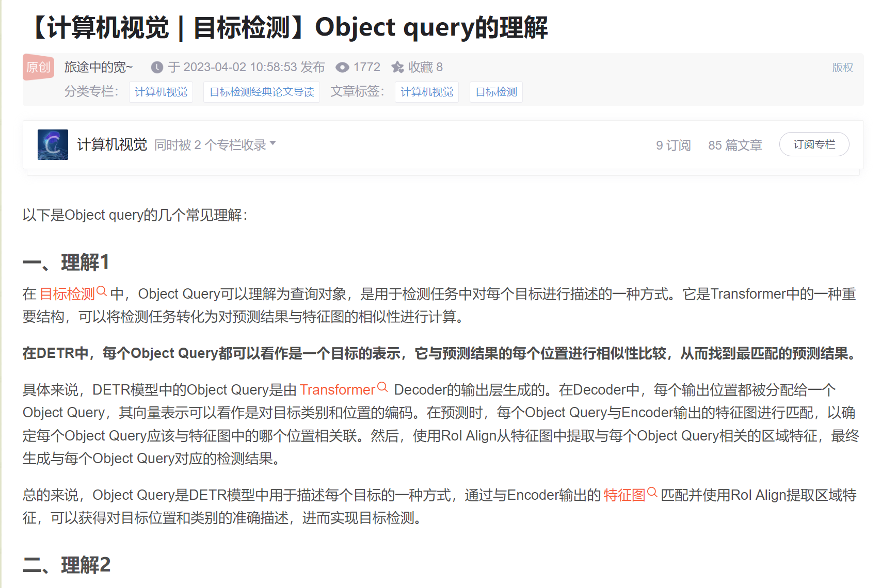
Task: Click the article title Object query的理解
Action: tap(287, 27)
